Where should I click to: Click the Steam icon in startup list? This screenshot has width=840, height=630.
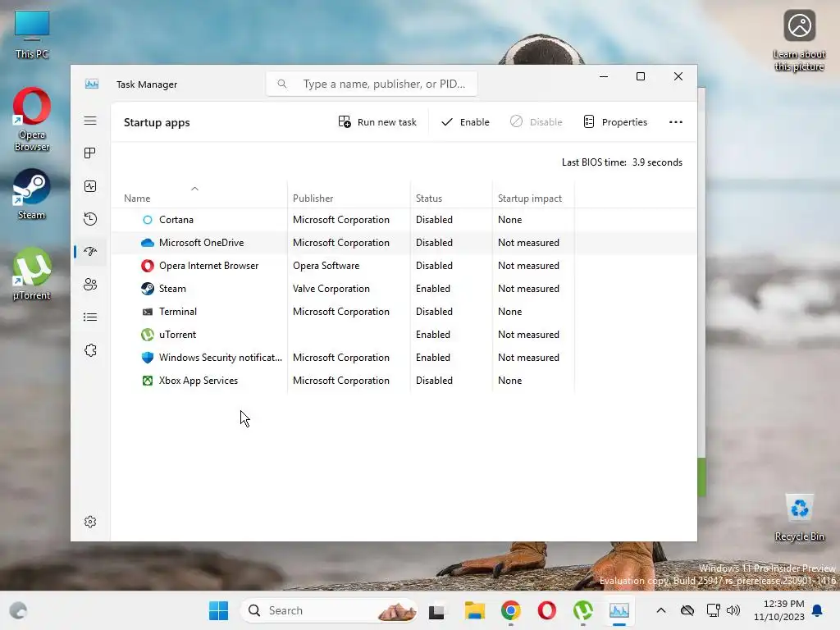click(148, 289)
